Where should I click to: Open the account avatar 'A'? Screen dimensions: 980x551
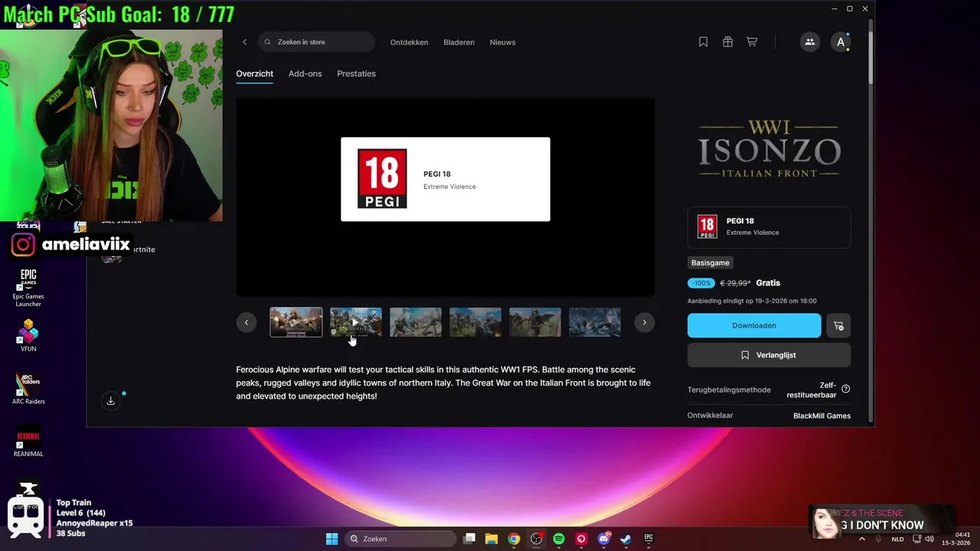(x=841, y=42)
